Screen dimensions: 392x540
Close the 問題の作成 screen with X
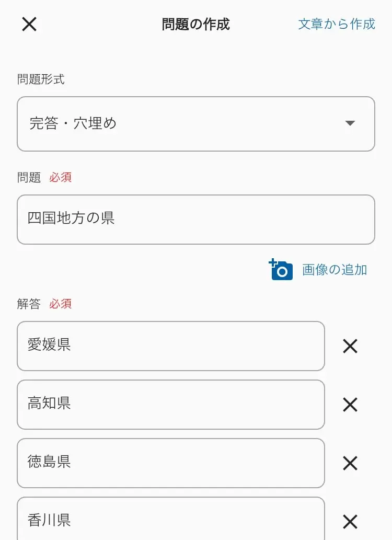[29, 24]
